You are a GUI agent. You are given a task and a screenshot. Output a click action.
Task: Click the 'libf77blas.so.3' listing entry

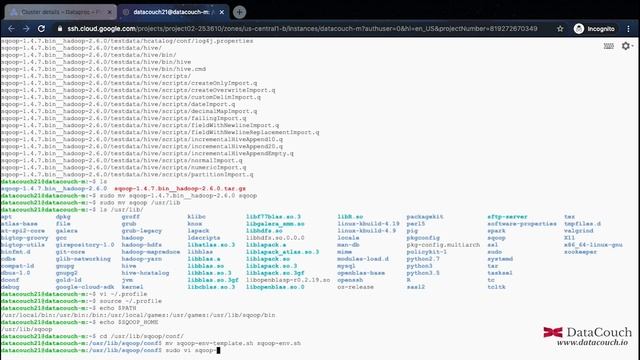coord(273,217)
